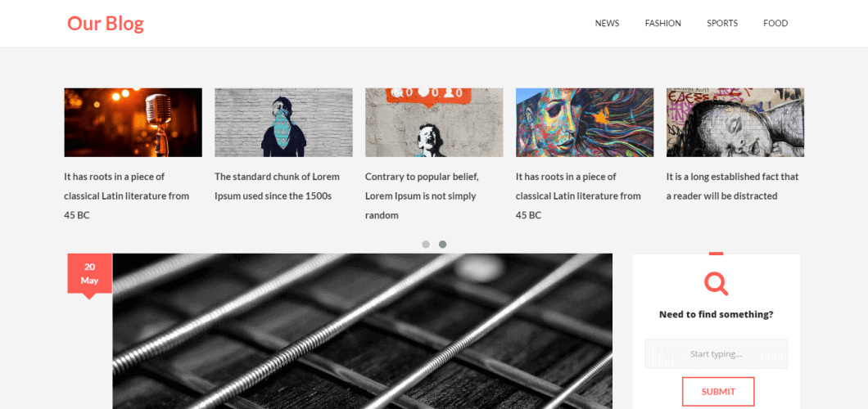Go to the FOOD section
The image size is (868, 409).
(x=775, y=23)
